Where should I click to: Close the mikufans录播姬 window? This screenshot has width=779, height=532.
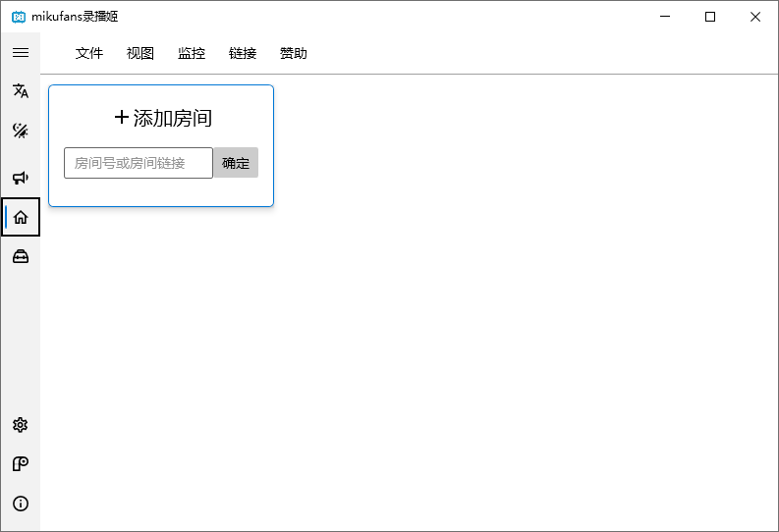click(755, 17)
